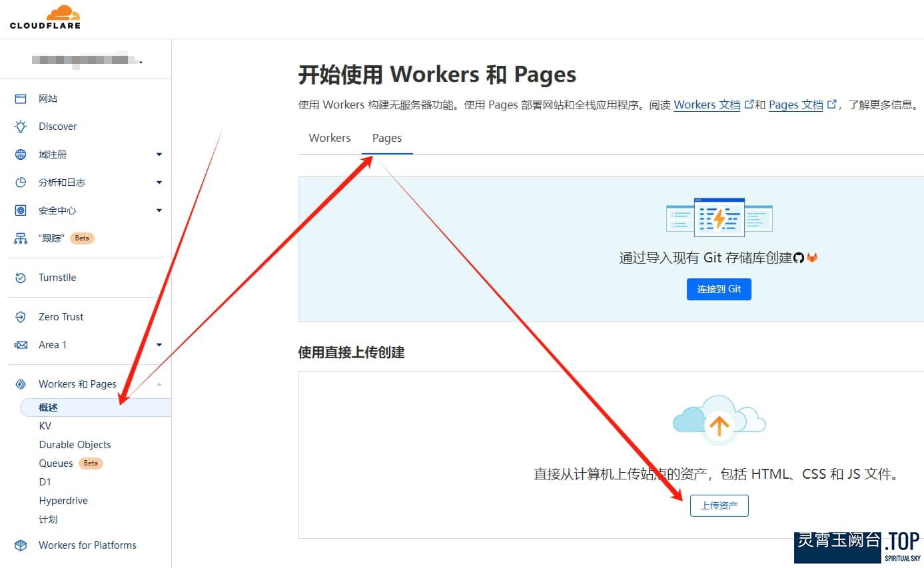Click the 分析和日志 chart icon
This screenshot has width=924, height=568.
21,182
